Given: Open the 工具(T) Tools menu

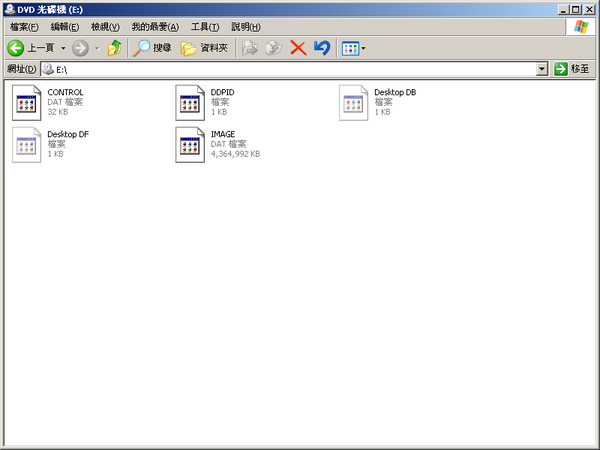Looking at the screenshot, I should (205, 27).
